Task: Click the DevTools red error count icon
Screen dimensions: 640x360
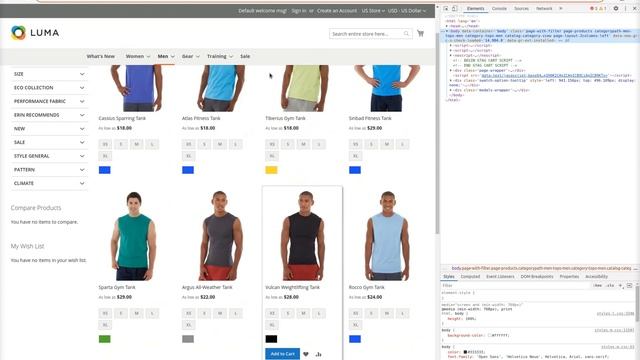Action: 593,8
